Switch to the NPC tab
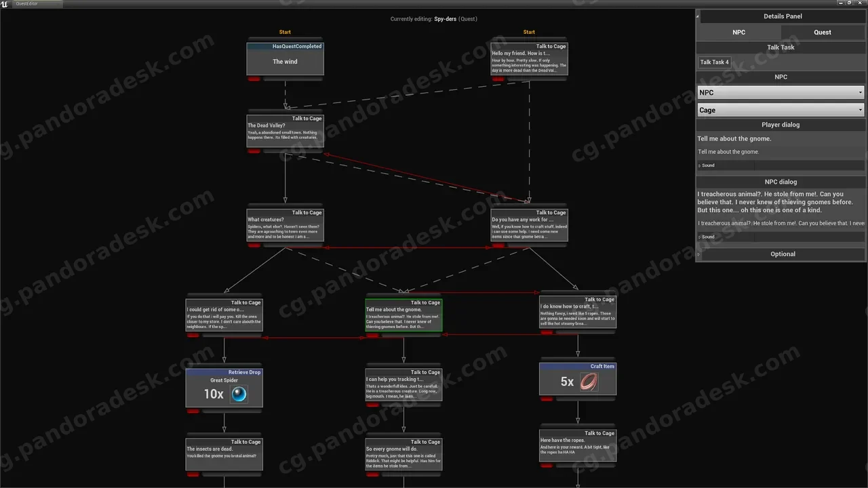The width and height of the screenshot is (868, 488). pyautogui.click(x=738, y=32)
